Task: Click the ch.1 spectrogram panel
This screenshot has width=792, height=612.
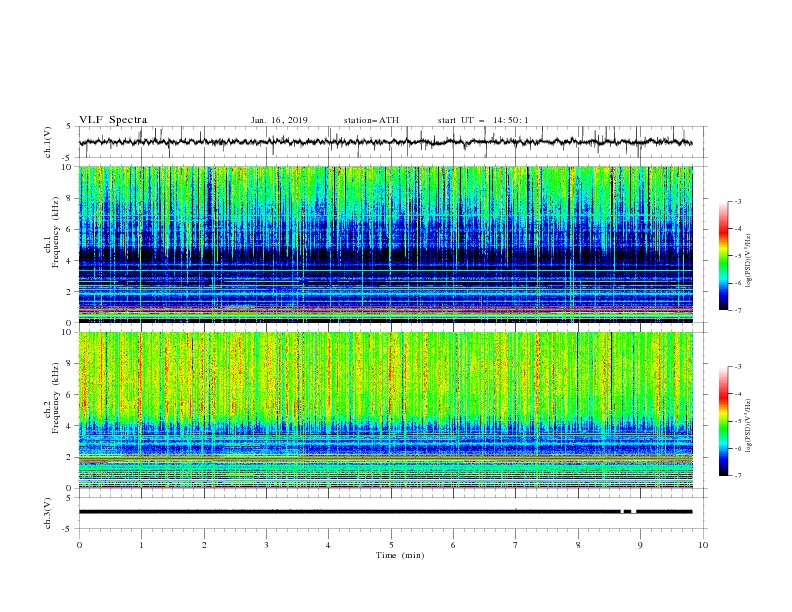Action: [385, 244]
